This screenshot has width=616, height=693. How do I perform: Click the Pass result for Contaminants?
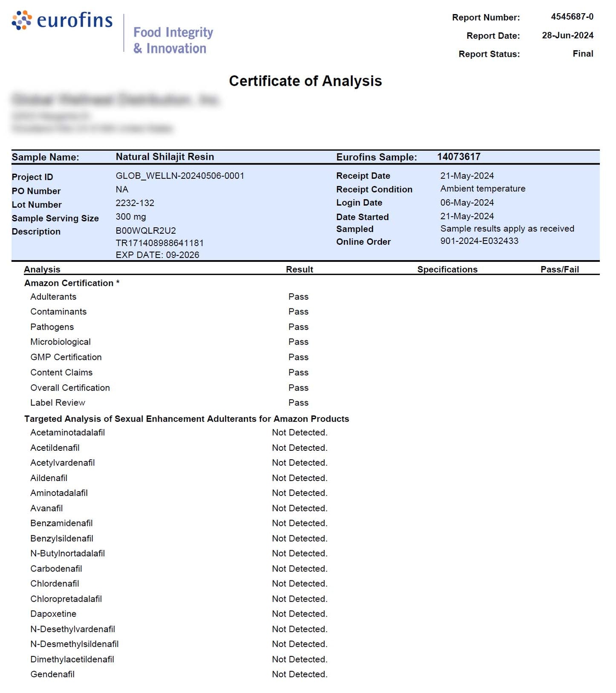tap(298, 312)
